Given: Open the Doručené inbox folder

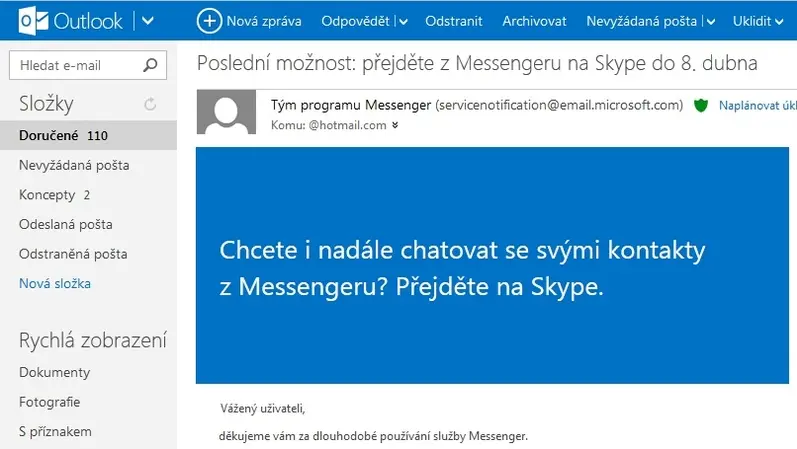Looking at the screenshot, I should (88, 135).
